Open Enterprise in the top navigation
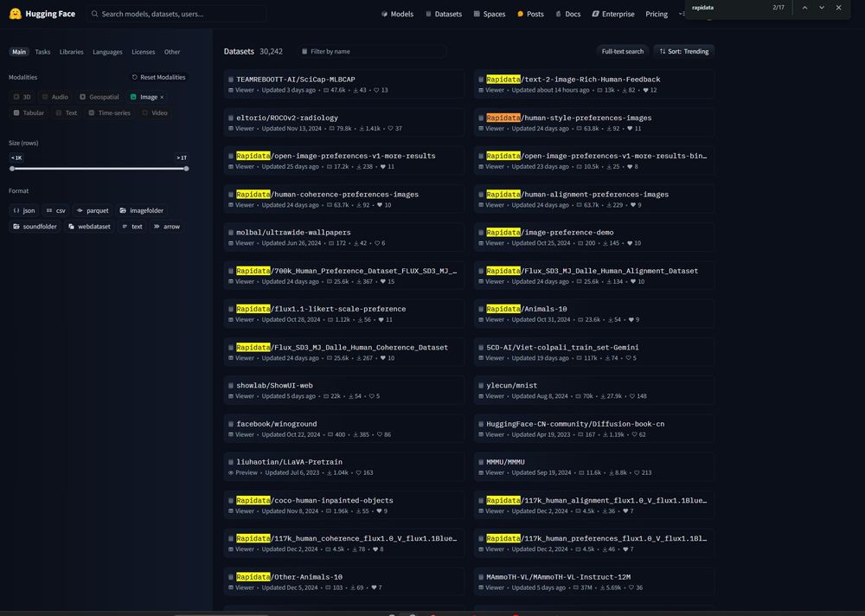The height and width of the screenshot is (616, 865). (x=613, y=14)
